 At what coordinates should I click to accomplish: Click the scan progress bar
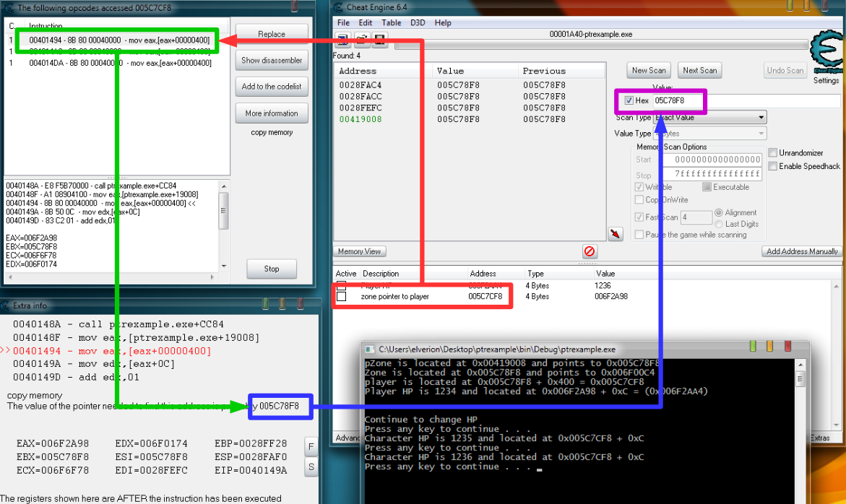pyautogui.click(x=600, y=45)
